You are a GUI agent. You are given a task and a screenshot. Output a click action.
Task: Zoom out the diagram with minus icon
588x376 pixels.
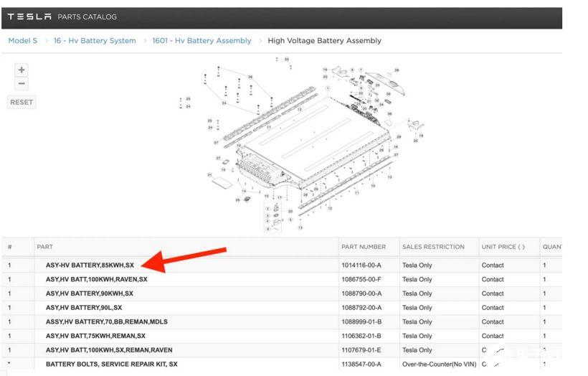[22, 83]
